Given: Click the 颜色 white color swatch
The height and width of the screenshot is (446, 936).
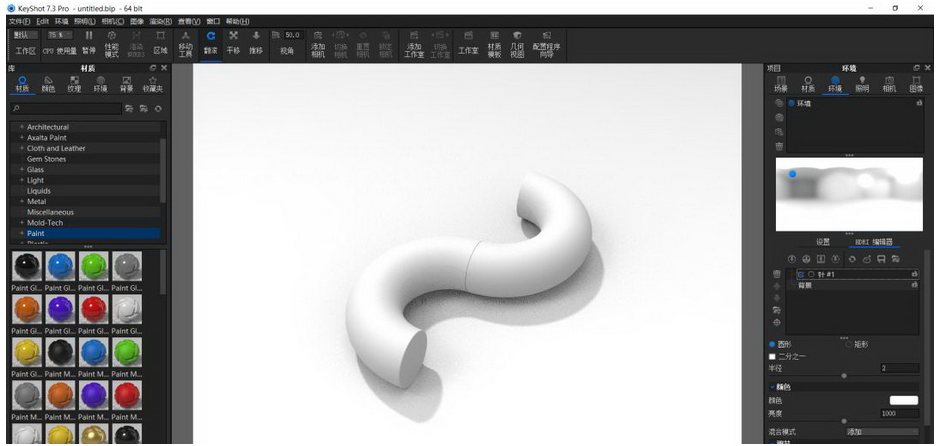Looking at the screenshot, I should (x=904, y=400).
